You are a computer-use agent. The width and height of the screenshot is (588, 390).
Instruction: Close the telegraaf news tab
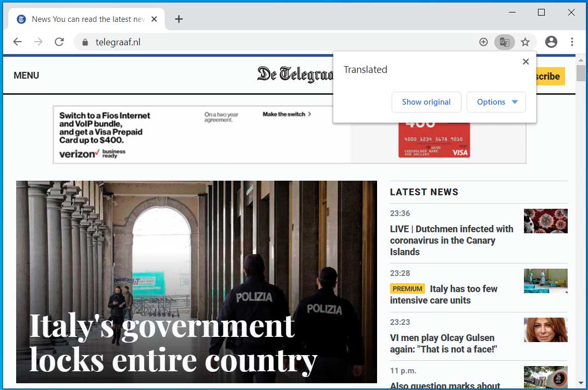coord(154,19)
